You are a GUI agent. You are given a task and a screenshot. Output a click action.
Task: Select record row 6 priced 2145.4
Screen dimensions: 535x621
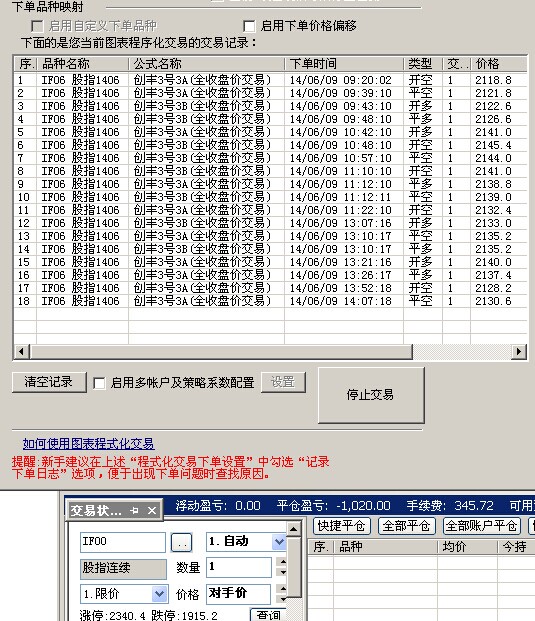pos(270,145)
